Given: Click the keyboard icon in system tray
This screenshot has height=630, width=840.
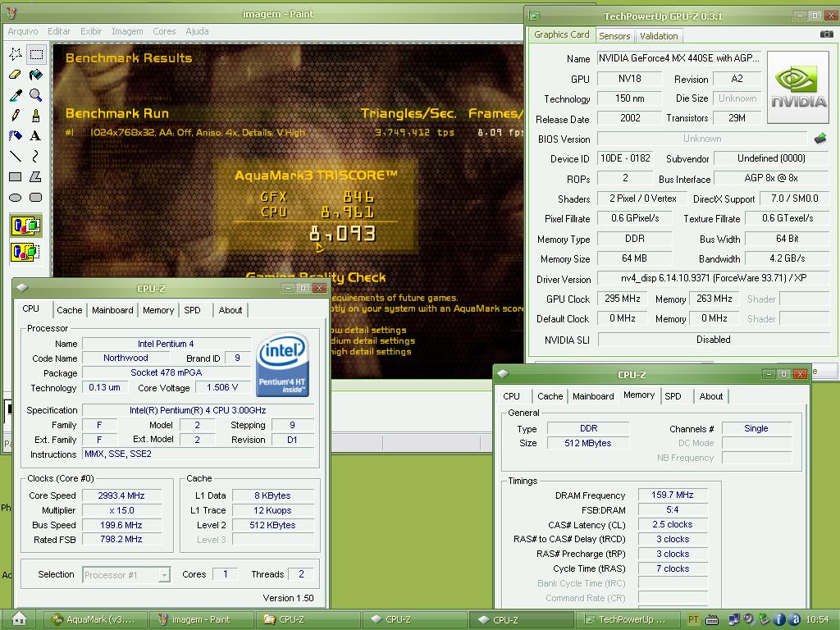Looking at the screenshot, I should click(x=712, y=620).
